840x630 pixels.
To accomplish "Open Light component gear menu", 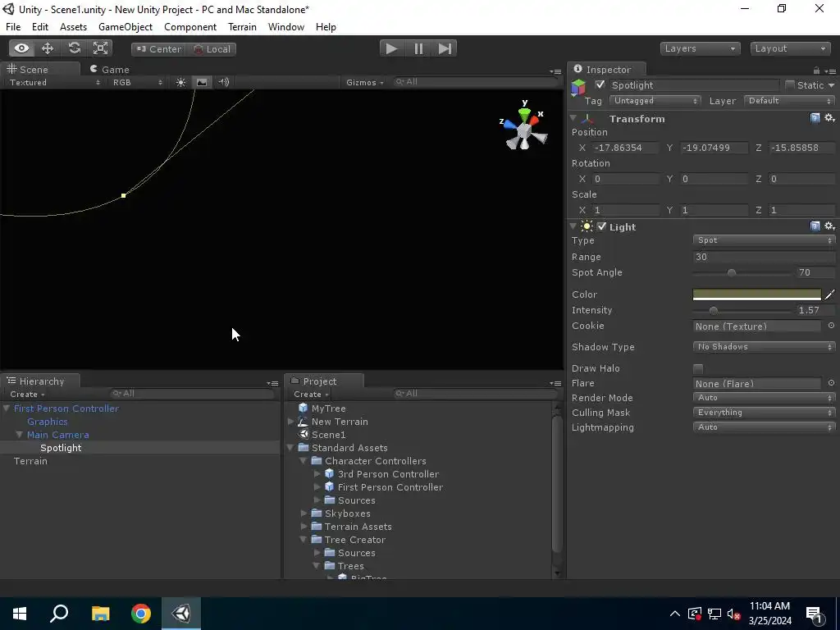I will pos(830,226).
